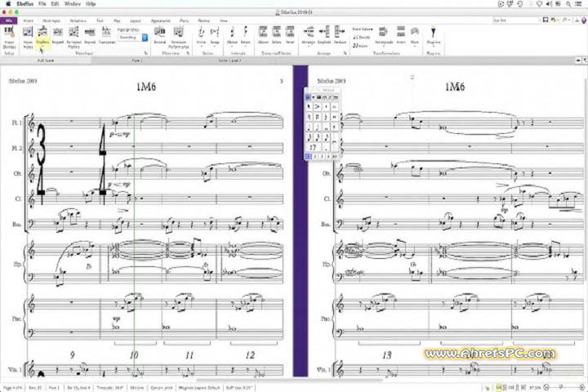Click the Transpose ribbon button
Viewport: 588px width, 392px height.
(107, 36)
